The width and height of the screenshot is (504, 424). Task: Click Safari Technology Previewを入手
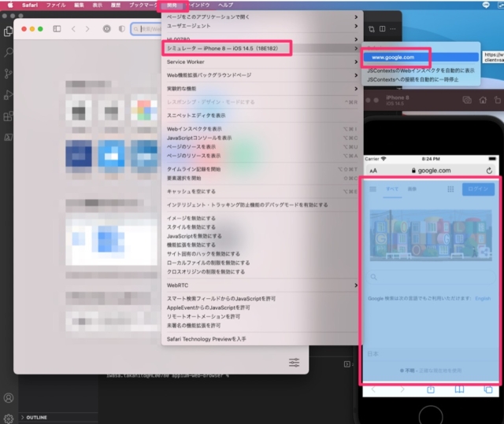261,339
